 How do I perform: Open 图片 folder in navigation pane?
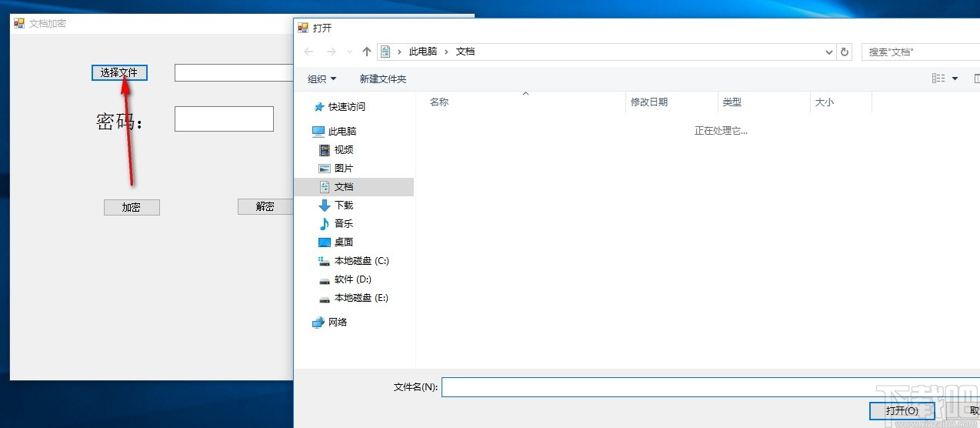click(344, 168)
